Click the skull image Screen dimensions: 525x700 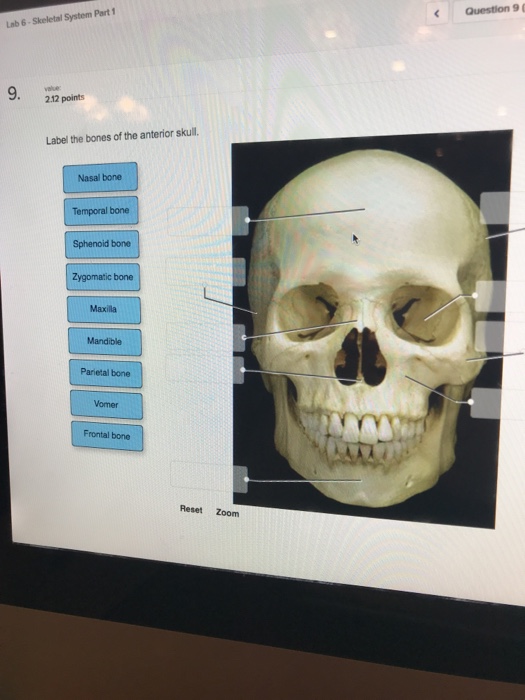(x=371, y=328)
